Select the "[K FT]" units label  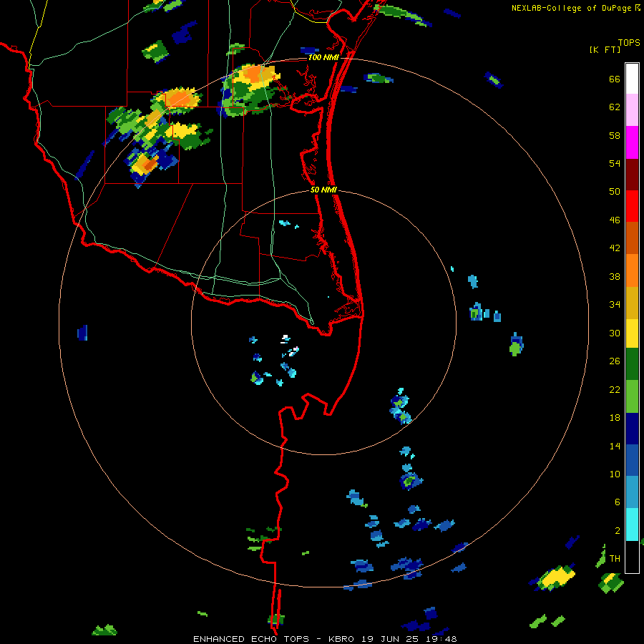(605, 50)
